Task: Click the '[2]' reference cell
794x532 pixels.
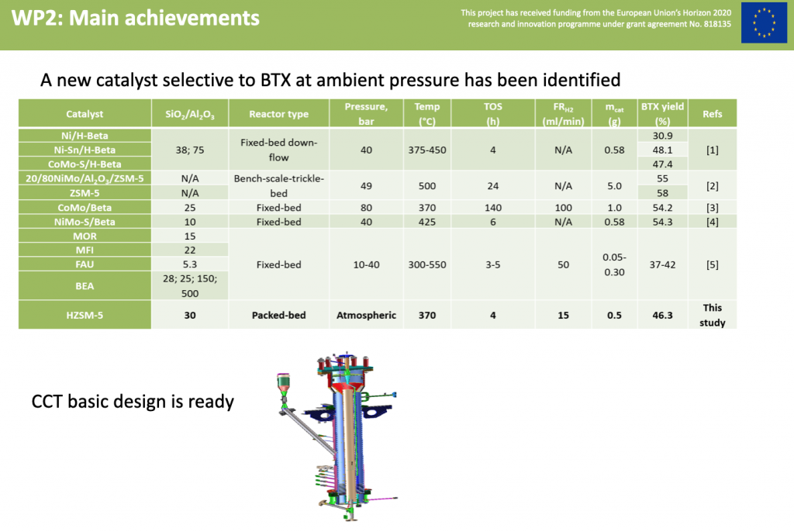Action: 712,185
